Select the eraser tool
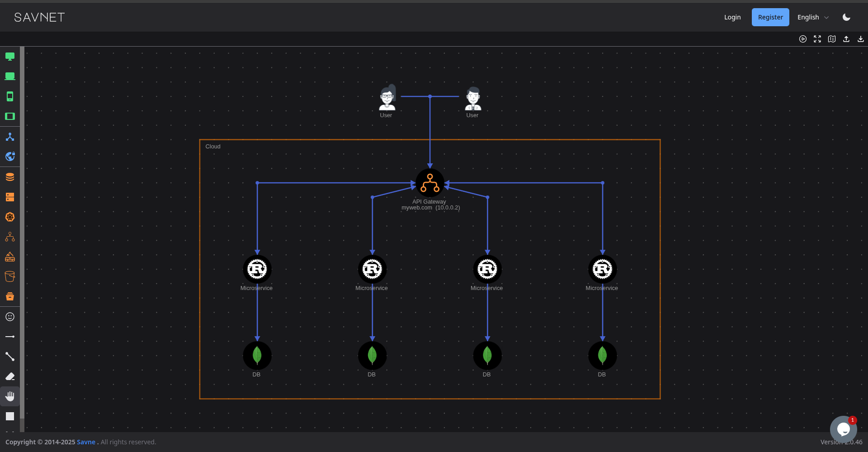 point(10,376)
